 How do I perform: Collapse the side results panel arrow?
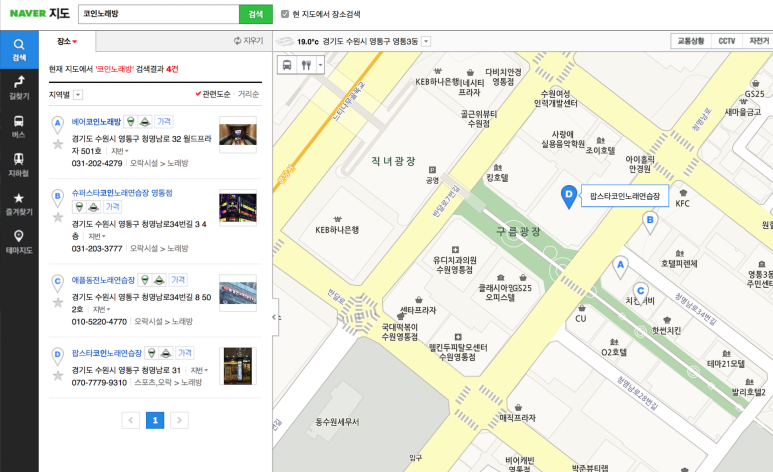tap(275, 317)
